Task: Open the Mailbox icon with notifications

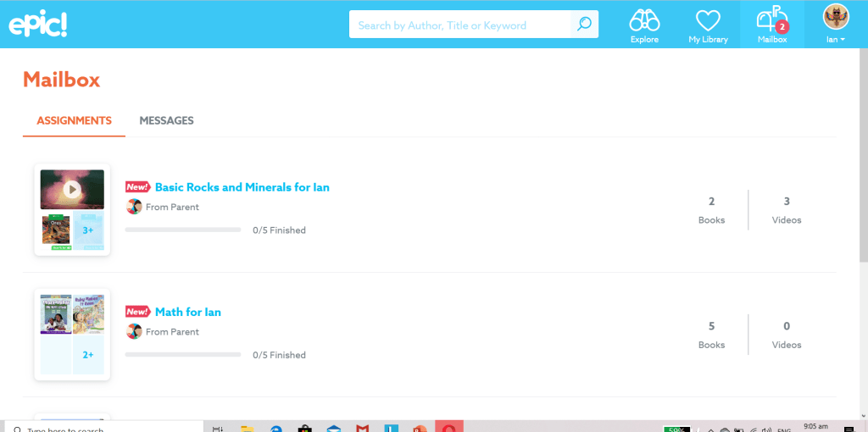Action: click(771, 20)
